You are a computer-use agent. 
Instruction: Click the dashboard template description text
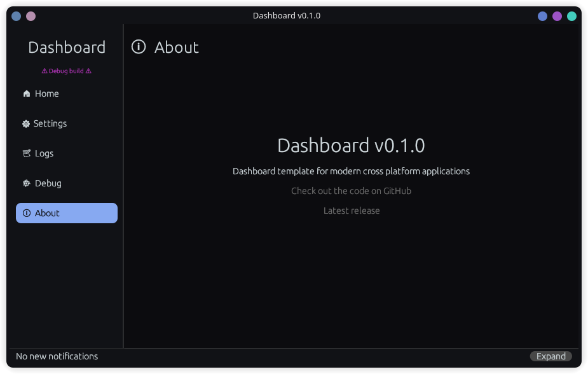(351, 171)
